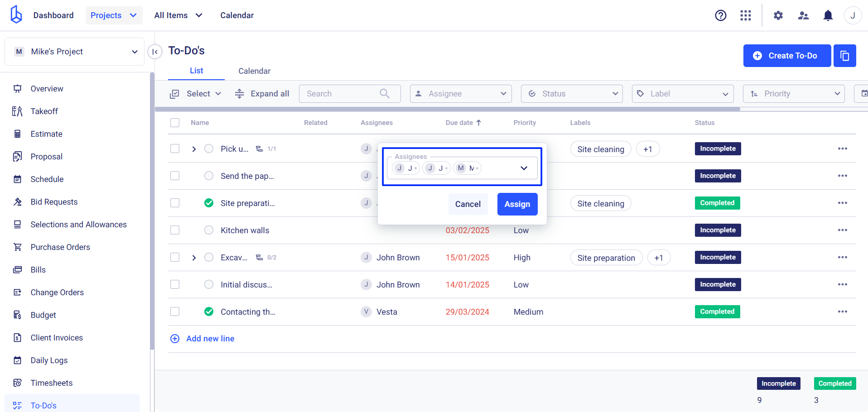Open the help question mark icon
Screen dimensions: 868x412
720,15
